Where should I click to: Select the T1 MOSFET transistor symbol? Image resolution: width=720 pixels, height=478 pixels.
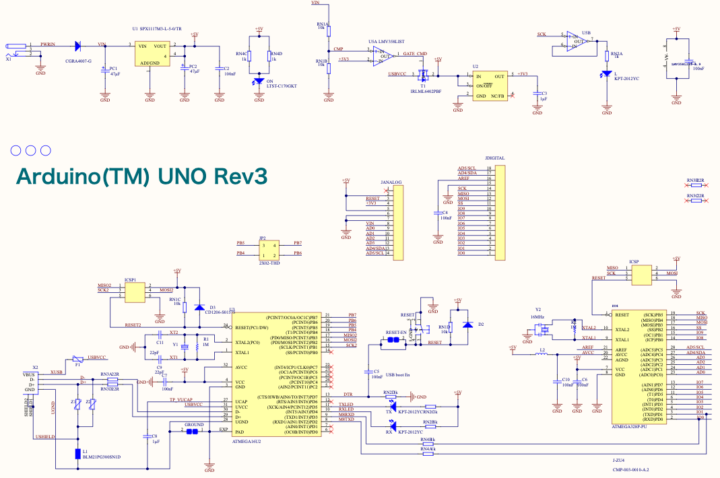click(x=424, y=76)
